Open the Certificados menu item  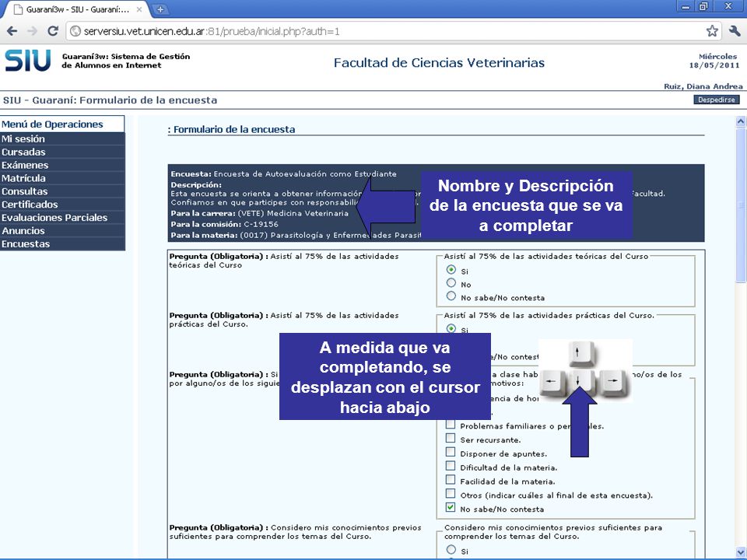click(62, 205)
